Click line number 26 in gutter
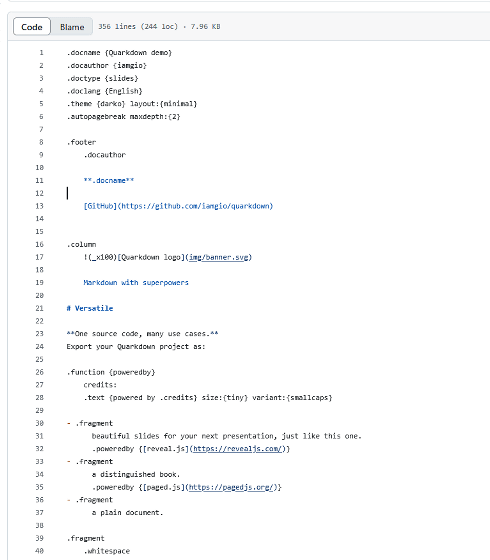The image size is (490, 560). (x=39, y=372)
